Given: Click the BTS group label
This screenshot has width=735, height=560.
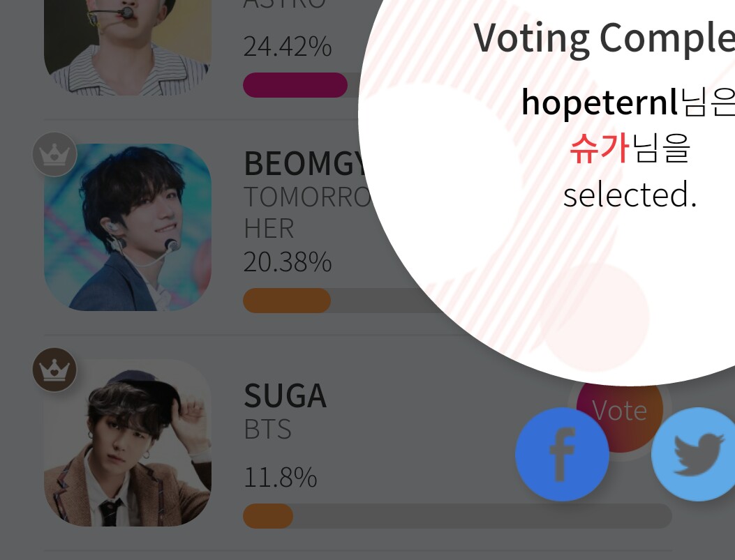Looking at the screenshot, I should point(267,430).
